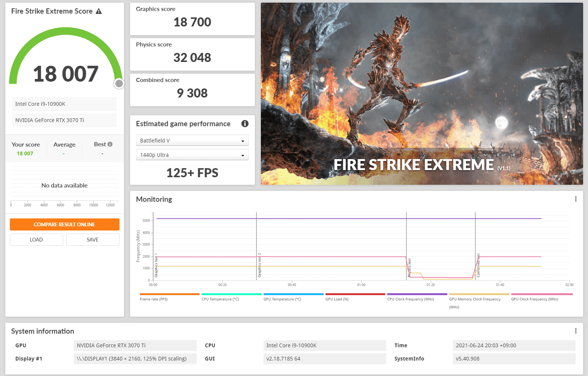Toggle Frame rate (FPS) legend series
Viewport: 588px width, 376px height.
coord(169,297)
